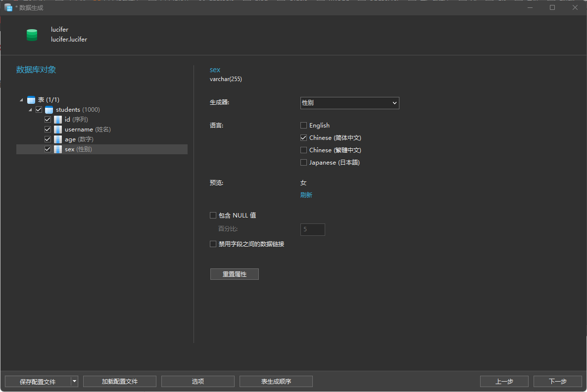The height and width of the screenshot is (392, 587).
Task: Enable the English language checkbox
Action: click(303, 125)
